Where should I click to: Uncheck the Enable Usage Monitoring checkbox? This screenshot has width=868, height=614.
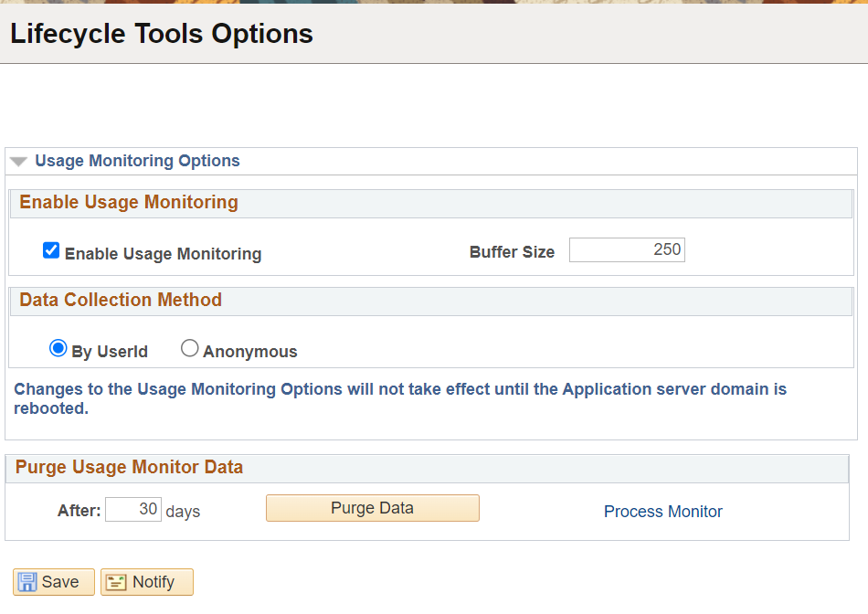[x=51, y=250]
